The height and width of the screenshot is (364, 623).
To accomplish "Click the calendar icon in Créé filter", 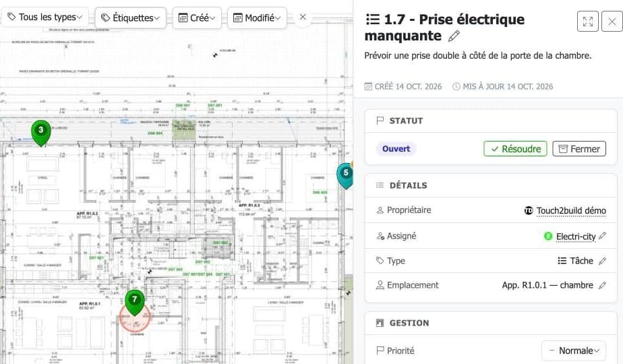I will [x=183, y=18].
